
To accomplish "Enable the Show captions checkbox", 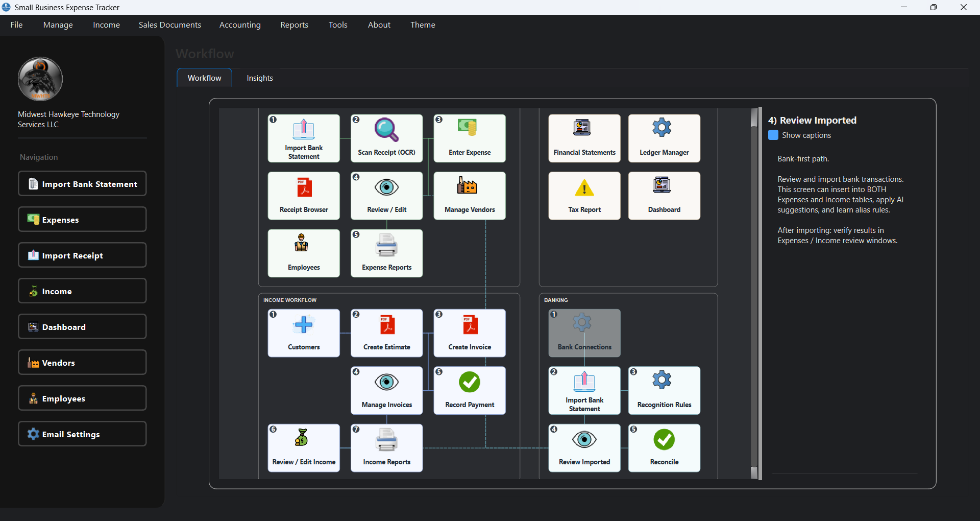I will [x=773, y=135].
